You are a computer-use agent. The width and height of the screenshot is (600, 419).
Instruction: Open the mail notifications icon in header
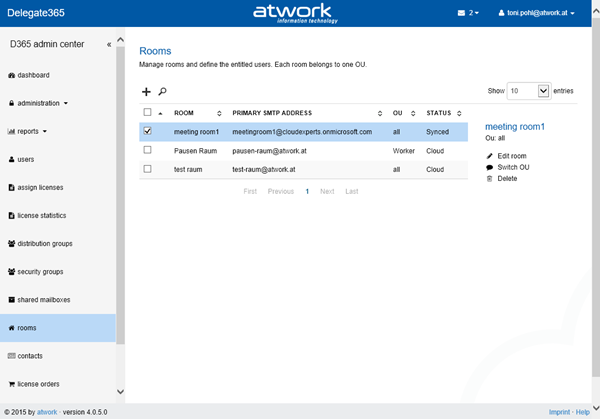(461, 13)
